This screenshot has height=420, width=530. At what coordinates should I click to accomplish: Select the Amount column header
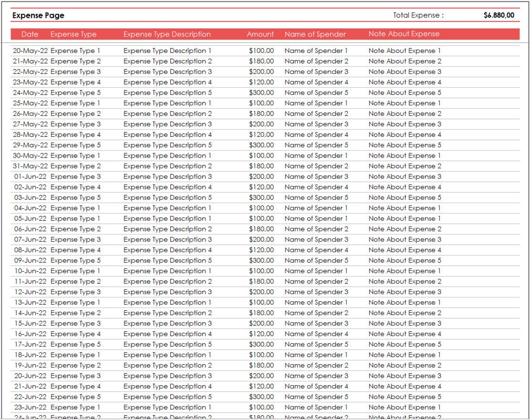(x=260, y=34)
